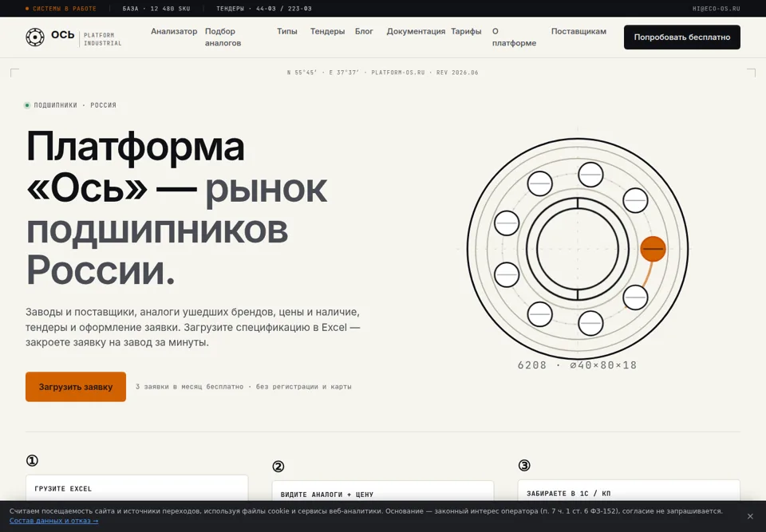Click the orange Загрузить заявку button
This screenshot has height=532, width=766.
point(76,387)
